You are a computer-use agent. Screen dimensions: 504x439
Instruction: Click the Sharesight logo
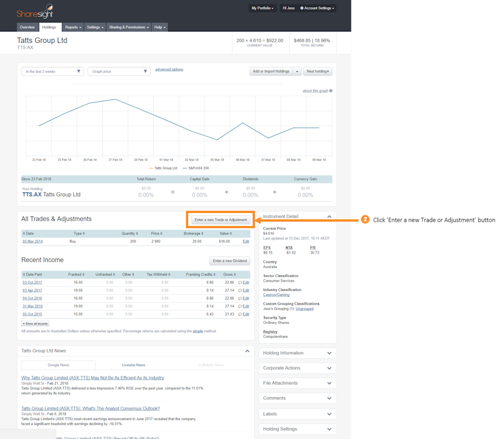click(x=35, y=11)
